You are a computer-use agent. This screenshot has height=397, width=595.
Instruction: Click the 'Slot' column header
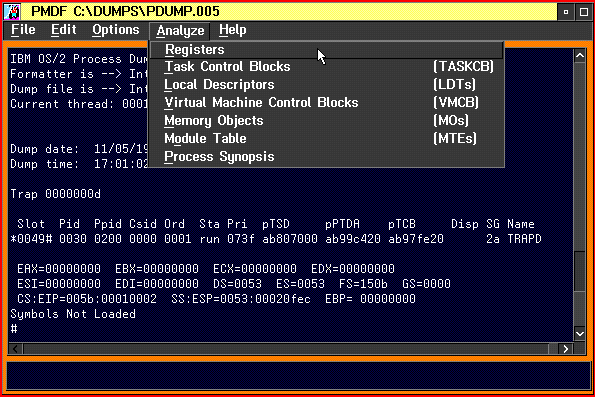(31, 224)
